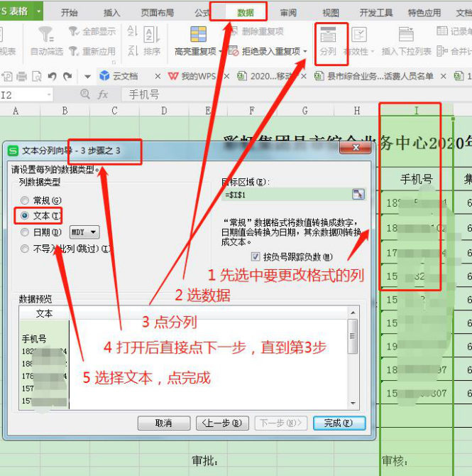The width and height of the screenshot is (472, 476).
Task: Select the 文本 radio button
Action: tap(26, 215)
